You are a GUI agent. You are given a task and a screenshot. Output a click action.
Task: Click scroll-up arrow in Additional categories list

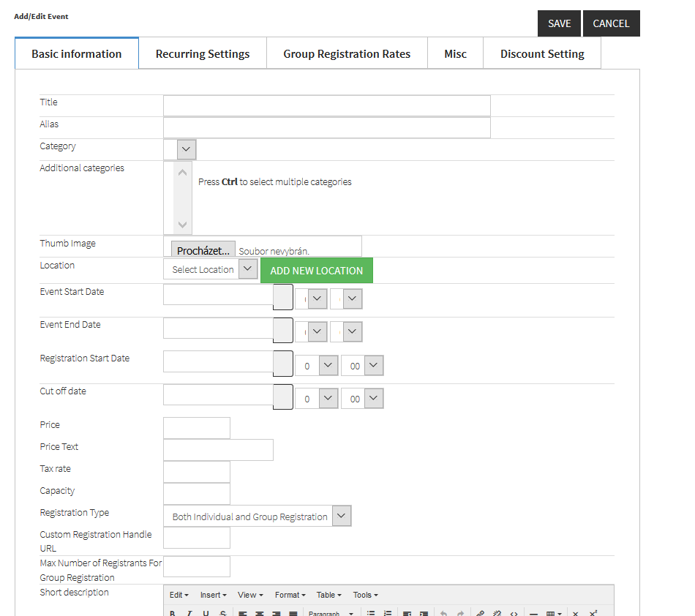tap(183, 173)
